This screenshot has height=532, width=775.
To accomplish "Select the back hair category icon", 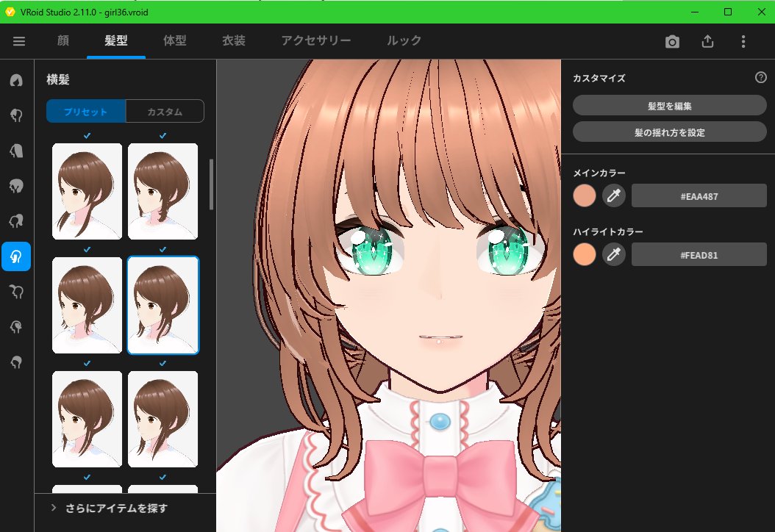I will 16,151.
